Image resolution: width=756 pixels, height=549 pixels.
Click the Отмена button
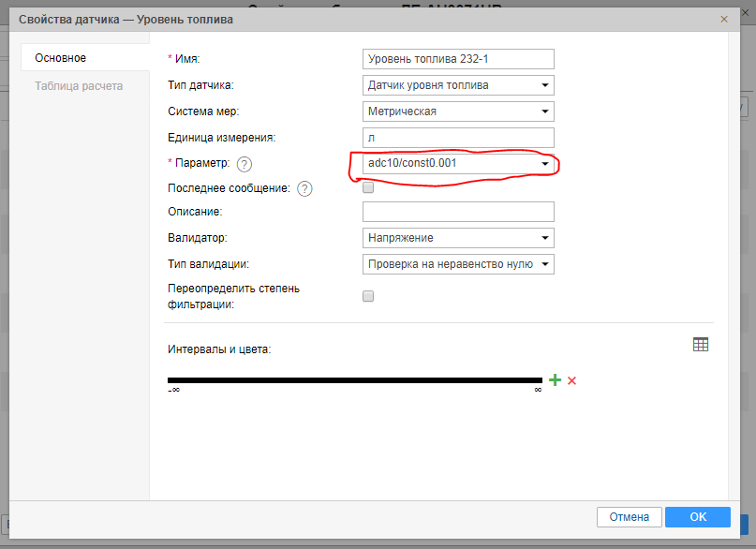(629, 517)
